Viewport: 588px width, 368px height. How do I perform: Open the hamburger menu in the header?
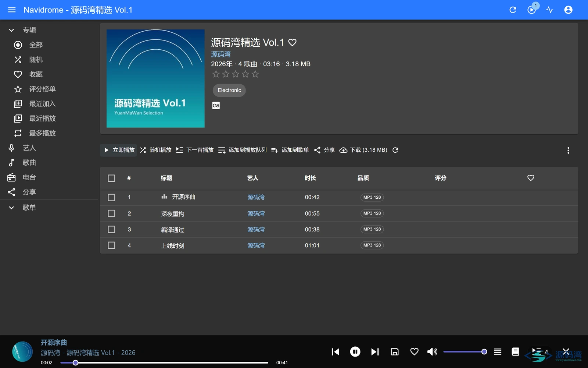[12, 10]
